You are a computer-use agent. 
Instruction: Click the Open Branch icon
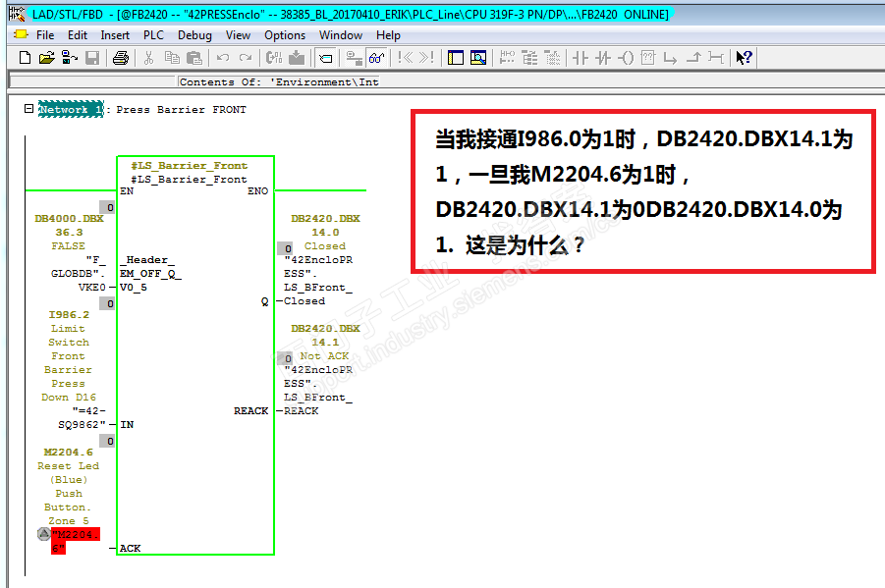click(670, 58)
